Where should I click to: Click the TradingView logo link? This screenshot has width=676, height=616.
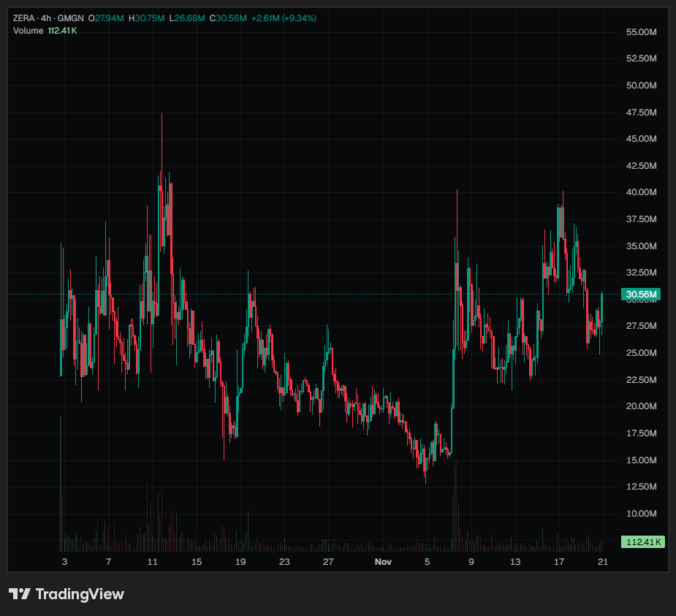click(x=67, y=594)
